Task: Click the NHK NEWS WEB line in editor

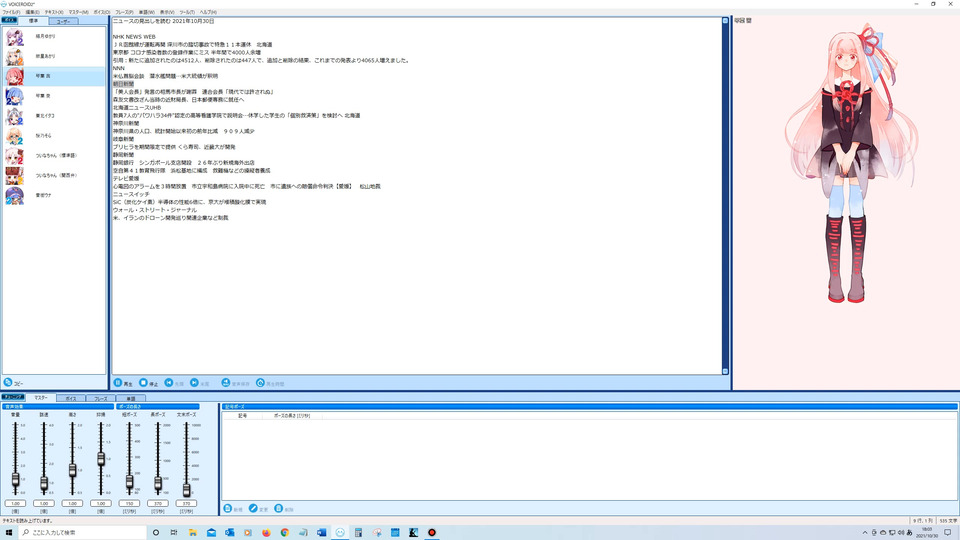Action: [x=134, y=37]
